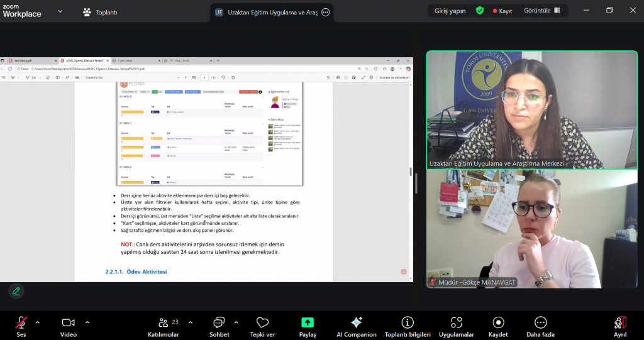
Task: Expand video options arrow next to Video
Action: pyautogui.click(x=87, y=322)
